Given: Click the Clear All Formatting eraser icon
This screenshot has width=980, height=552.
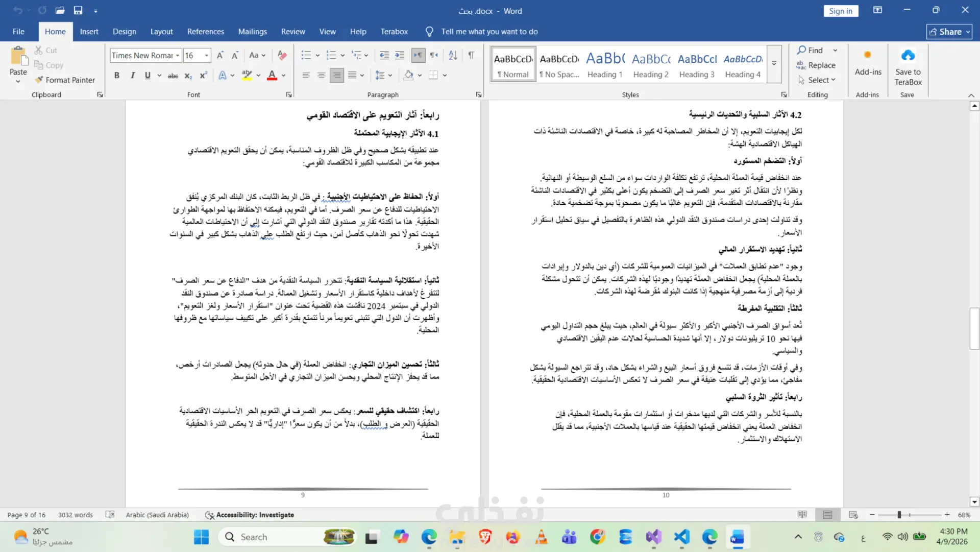Looking at the screenshot, I should [282, 55].
